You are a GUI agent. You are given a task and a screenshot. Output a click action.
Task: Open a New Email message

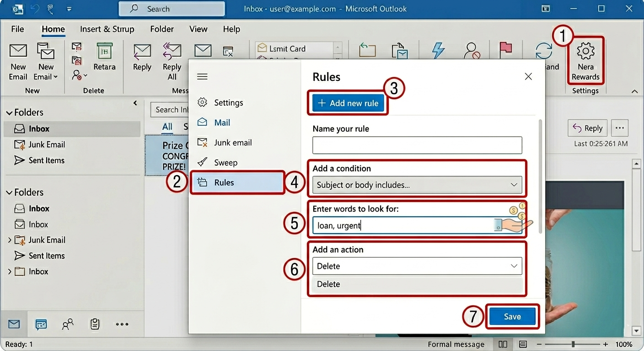18,59
